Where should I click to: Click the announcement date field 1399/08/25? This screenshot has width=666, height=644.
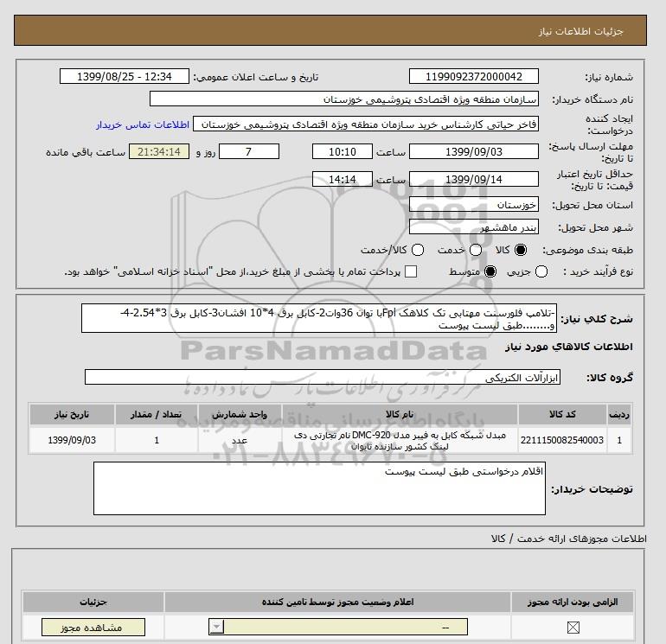125,76
